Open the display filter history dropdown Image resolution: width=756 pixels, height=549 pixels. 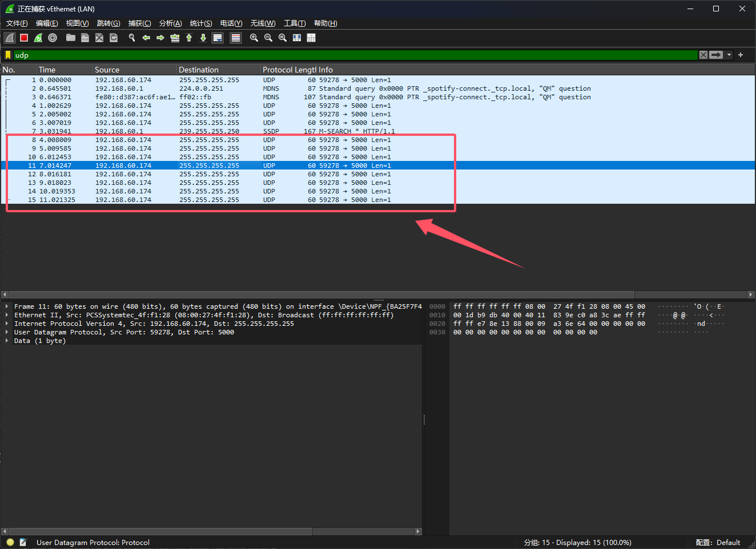(x=729, y=55)
